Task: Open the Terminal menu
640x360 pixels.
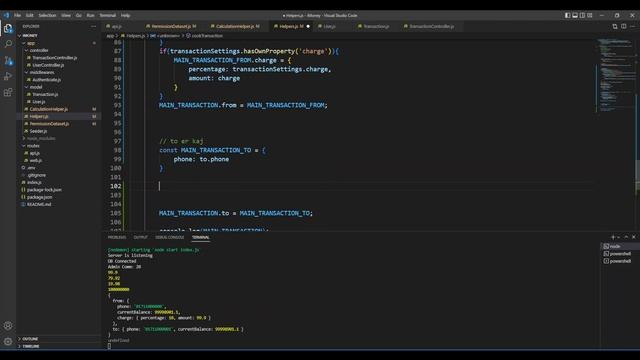Action: 108,15
